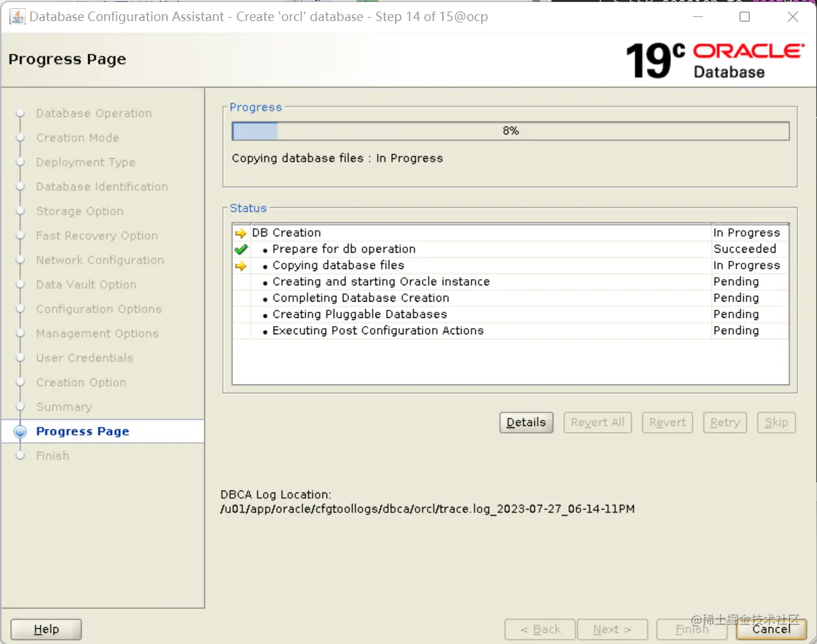817x644 pixels.
Task: Click the Retry button
Action: 725,423
